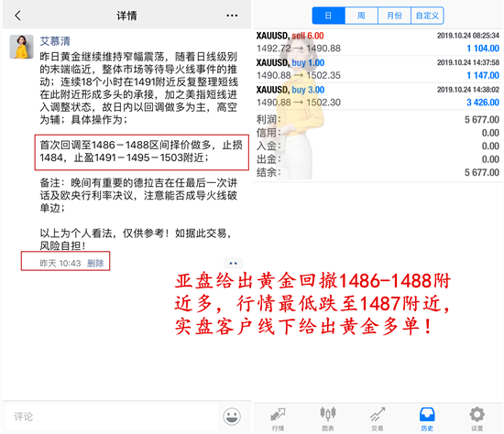Select the 入金 deposit row

[378, 146]
